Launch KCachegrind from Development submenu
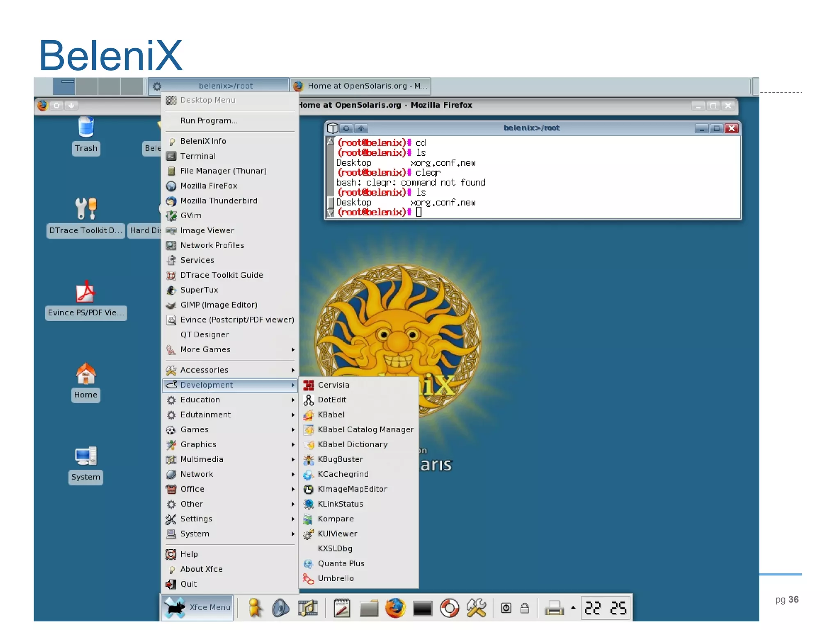The height and width of the screenshot is (630, 840). pos(359,474)
